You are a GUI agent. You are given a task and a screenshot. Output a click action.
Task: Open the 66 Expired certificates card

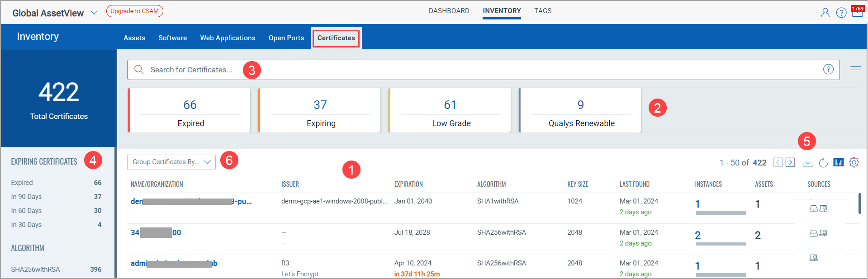[x=190, y=110]
